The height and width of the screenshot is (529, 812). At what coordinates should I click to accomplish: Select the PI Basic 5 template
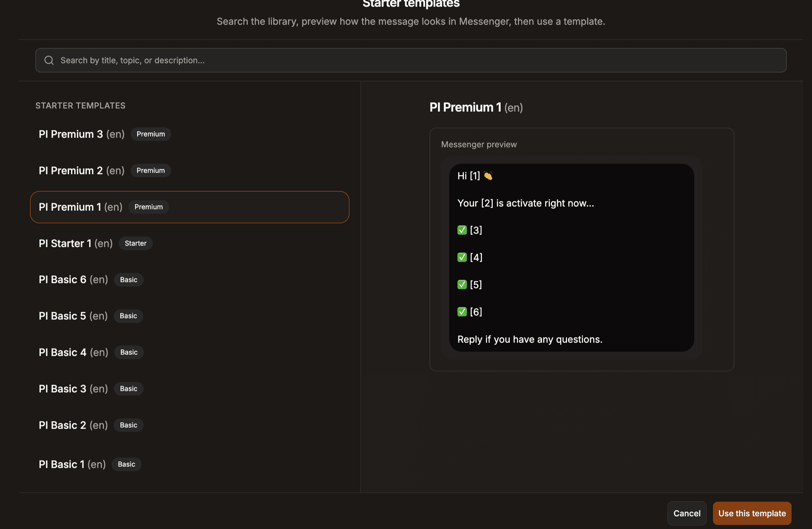(190, 316)
